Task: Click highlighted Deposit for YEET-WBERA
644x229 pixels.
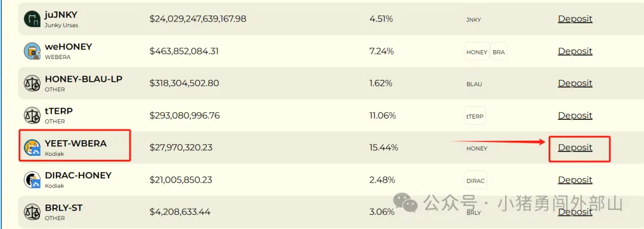Action: (575, 147)
